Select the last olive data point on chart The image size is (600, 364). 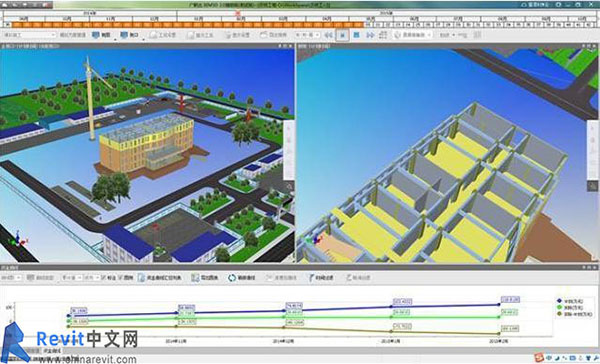tap(499, 334)
